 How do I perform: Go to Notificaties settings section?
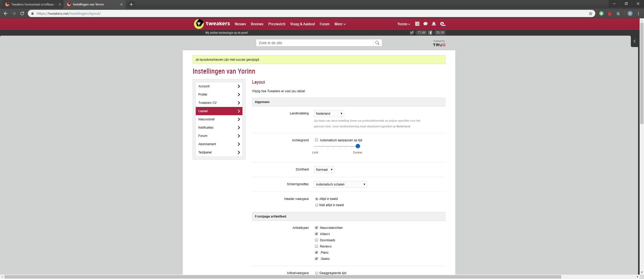(219, 128)
